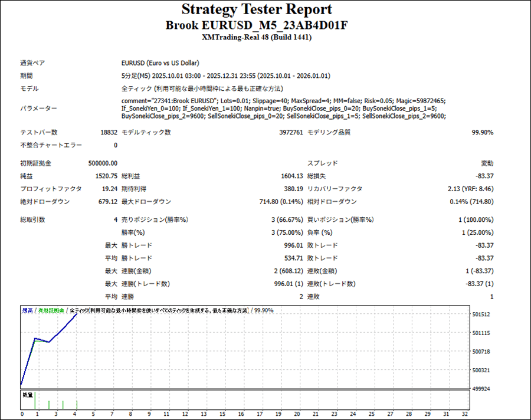Select the initial deposit value 500000.00
531x420 pixels.
(102, 163)
